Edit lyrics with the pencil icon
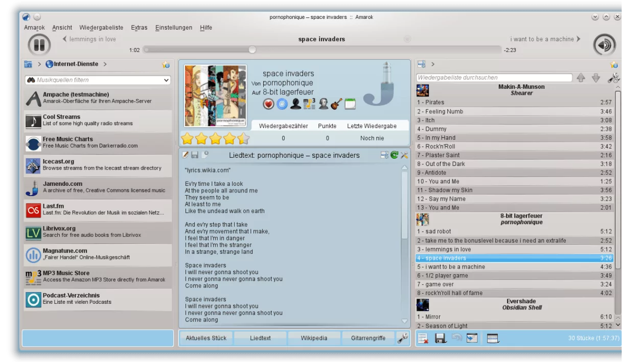Screen dimensions: 644x362 [186, 155]
